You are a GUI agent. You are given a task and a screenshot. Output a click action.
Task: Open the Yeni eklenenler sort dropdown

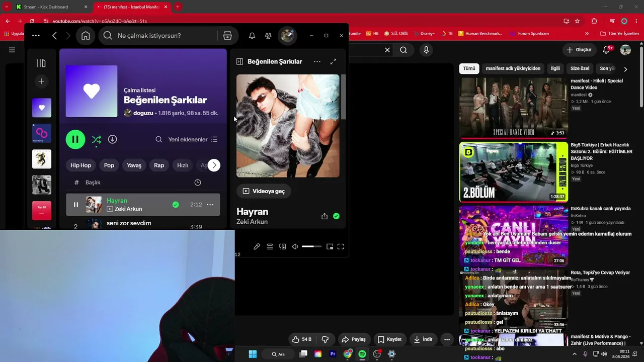click(x=193, y=139)
